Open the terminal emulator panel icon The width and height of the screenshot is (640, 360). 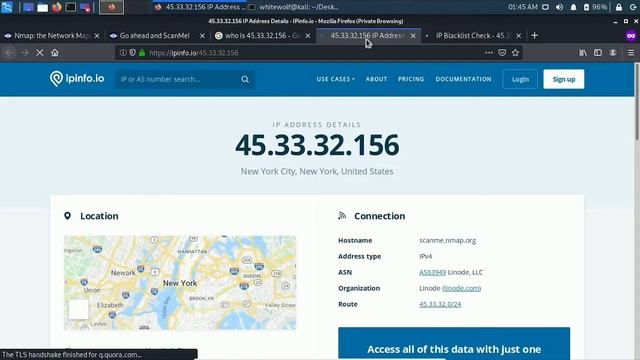tap(71, 7)
